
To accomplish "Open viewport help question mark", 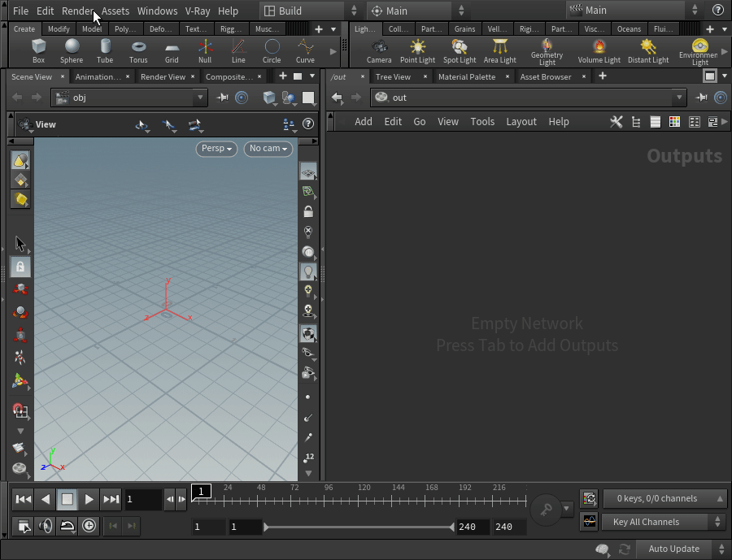I will pyautogui.click(x=308, y=124).
